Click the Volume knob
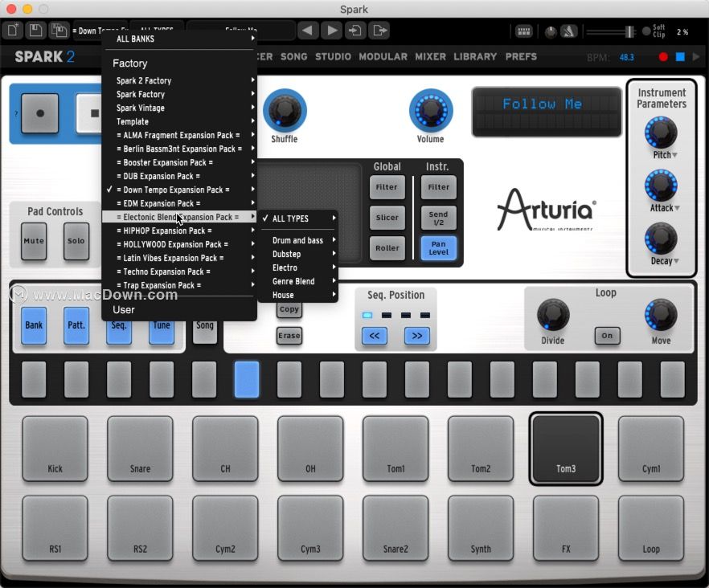Image resolution: width=709 pixels, height=588 pixels. [x=431, y=110]
